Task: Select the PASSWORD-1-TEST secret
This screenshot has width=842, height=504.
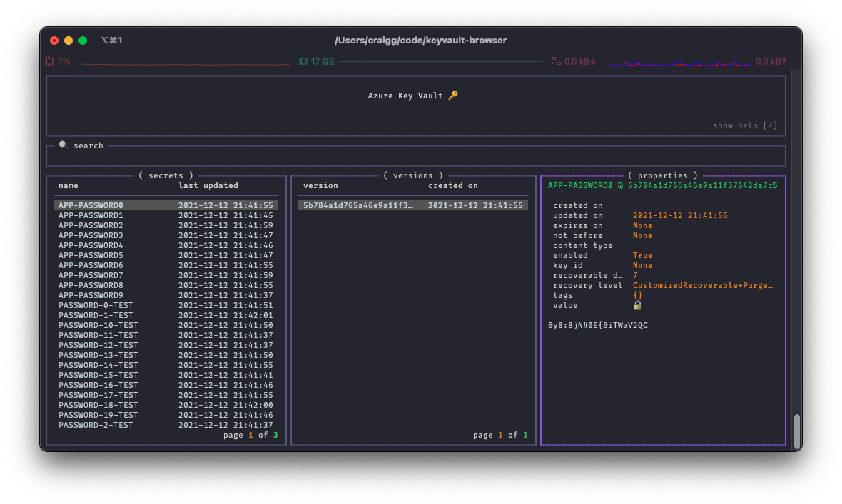Action: [166, 315]
